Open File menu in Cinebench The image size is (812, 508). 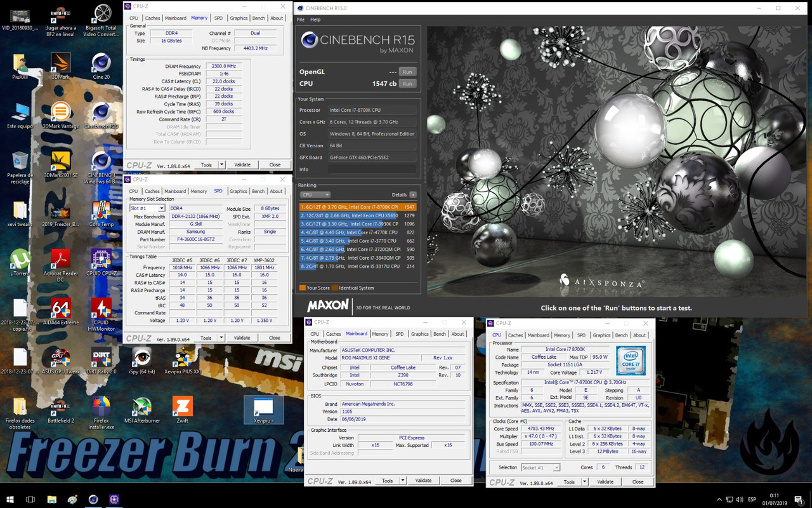tap(301, 20)
